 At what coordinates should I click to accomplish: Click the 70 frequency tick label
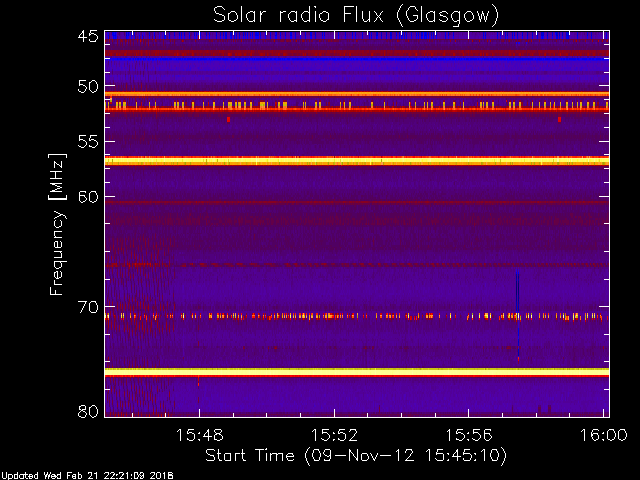(88, 307)
